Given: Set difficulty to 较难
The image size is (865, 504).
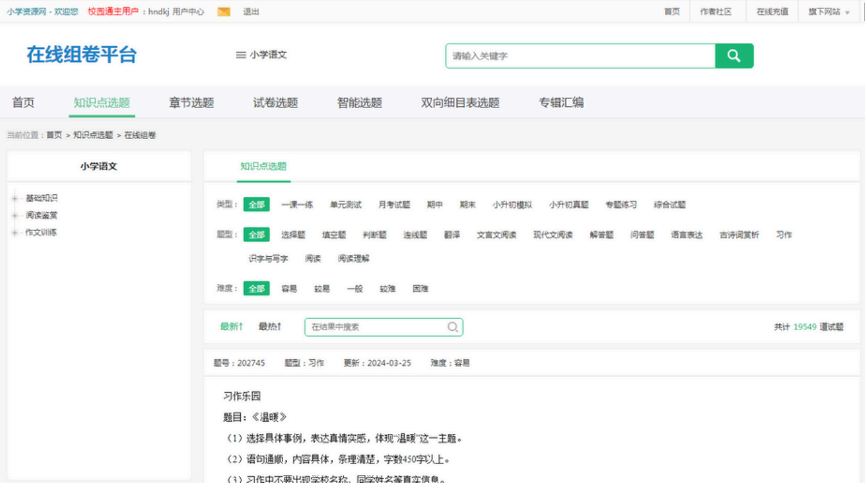Looking at the screenshot, I should pyautogui.click(x=388, y=289).
